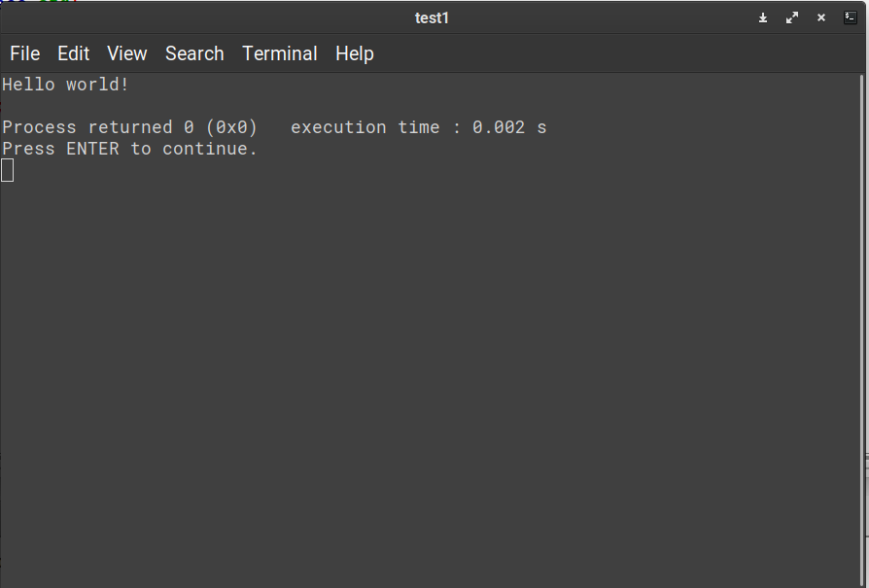Open the View menu
Image resolution: width=869 pixels, height=588 pixels.
126,53
